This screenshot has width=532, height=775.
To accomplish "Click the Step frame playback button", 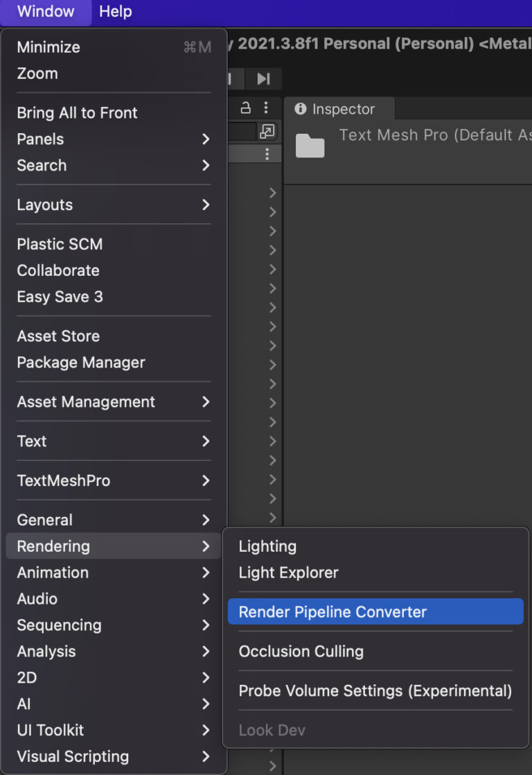I will pos(263,79).
